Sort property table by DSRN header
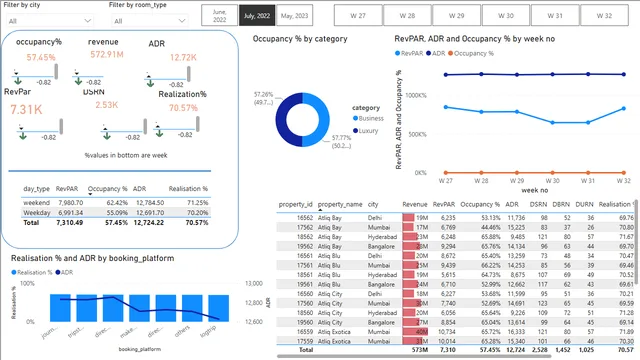The image size is (640, 360). tap(538, 204)
